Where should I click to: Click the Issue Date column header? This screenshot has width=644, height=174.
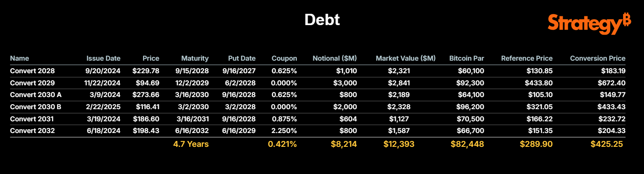[103, 59]
